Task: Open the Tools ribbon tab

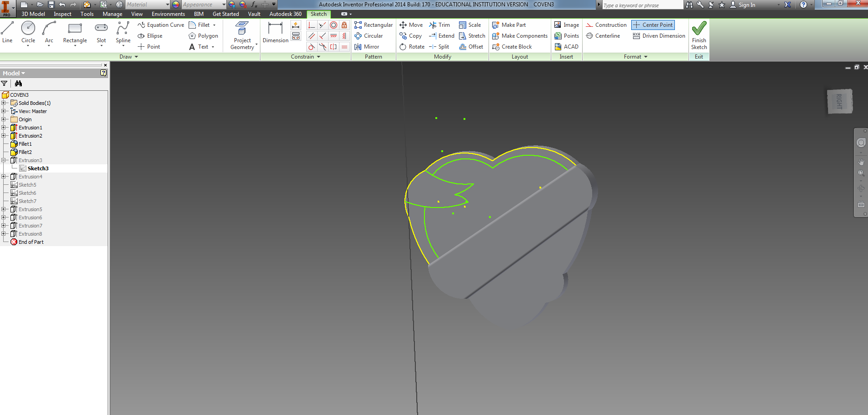Action: click(87, 14)
